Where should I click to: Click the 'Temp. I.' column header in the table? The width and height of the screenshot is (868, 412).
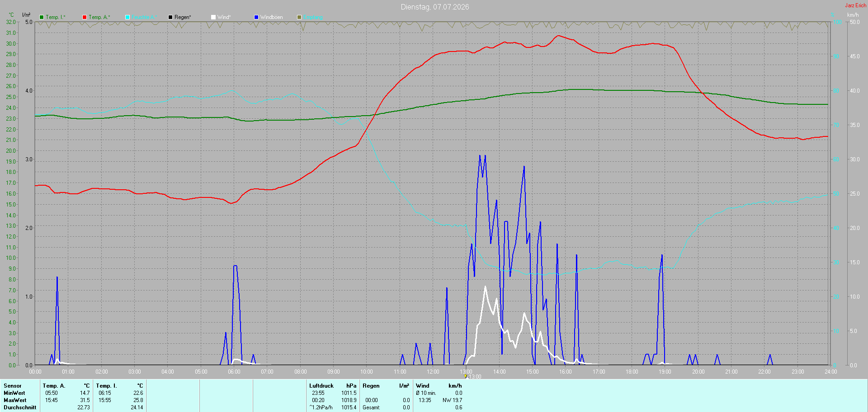point(107,386)
